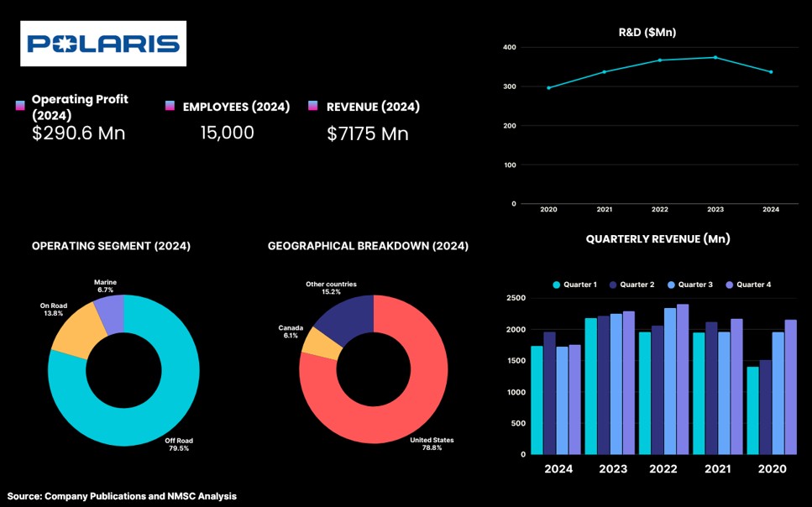Click the 2023 peak point on R&D line

click(715, 57)
